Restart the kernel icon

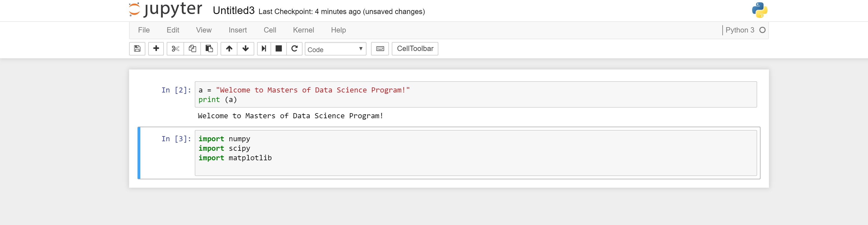coord(294,49)
